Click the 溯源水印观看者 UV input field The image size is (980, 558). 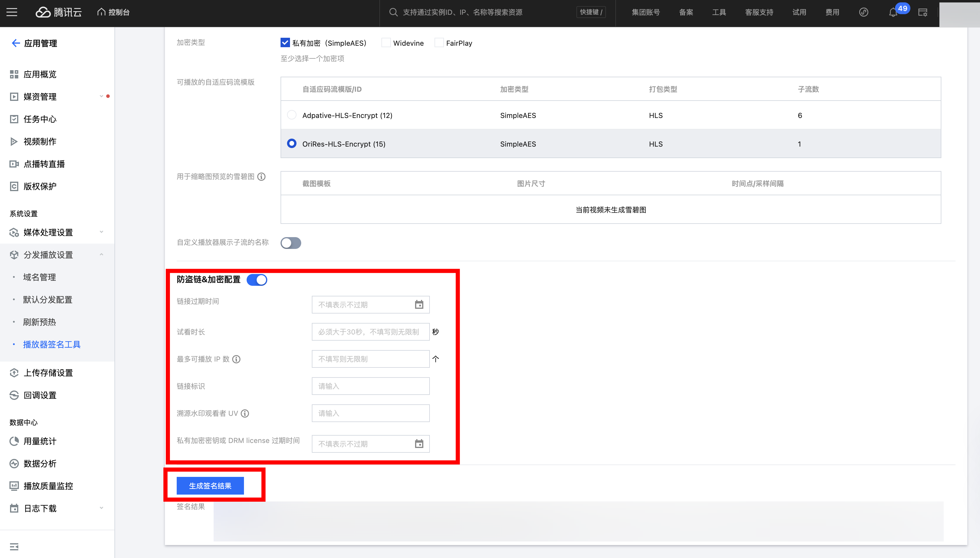371,413
